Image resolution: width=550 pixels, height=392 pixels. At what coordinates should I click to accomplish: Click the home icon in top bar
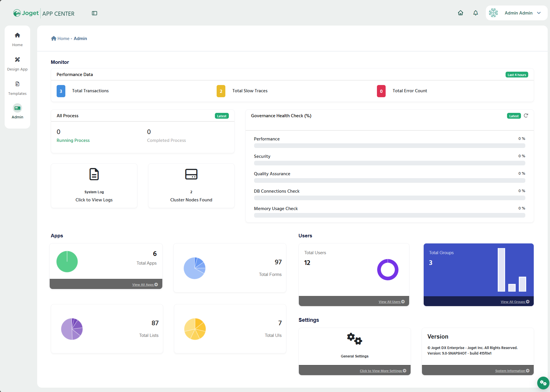(460, 13)
